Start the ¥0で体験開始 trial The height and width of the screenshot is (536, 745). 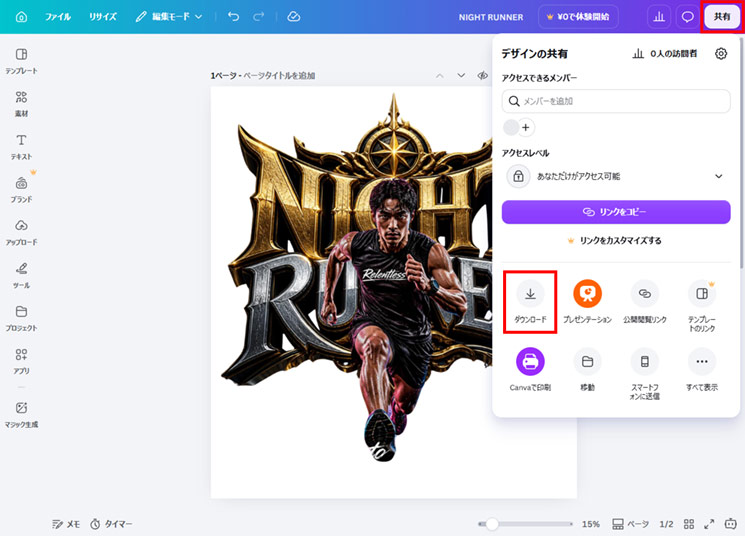(x=578, y=17)
